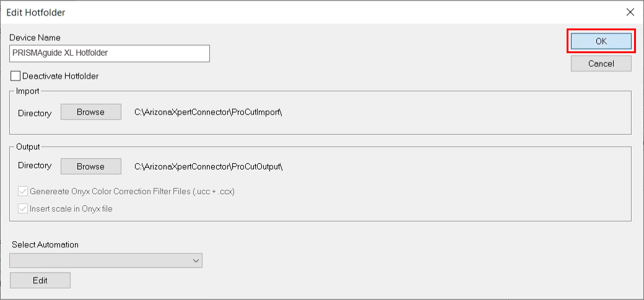Click the Import group heading
Viewport: 644px width, 300px height.
tap(28, 91)
